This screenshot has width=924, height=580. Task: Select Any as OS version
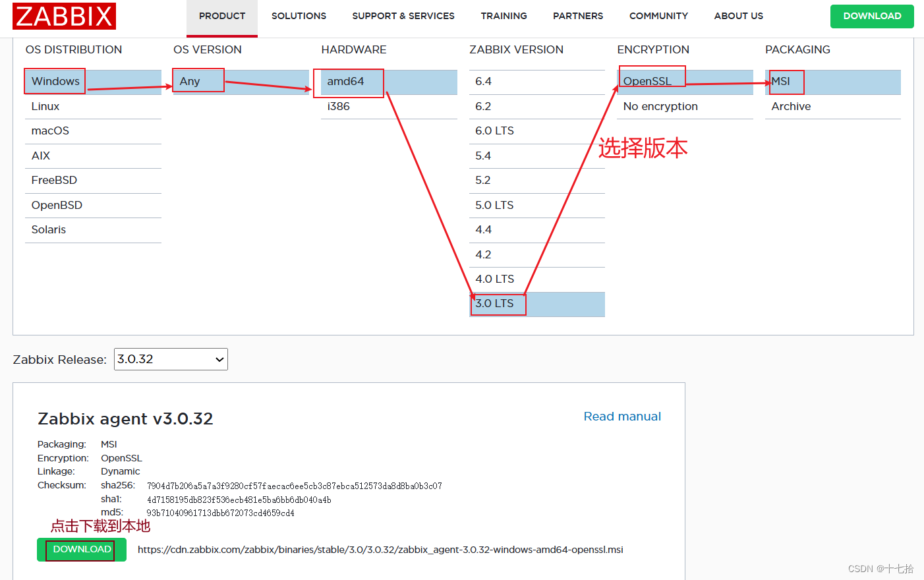(x=241, y=82)
